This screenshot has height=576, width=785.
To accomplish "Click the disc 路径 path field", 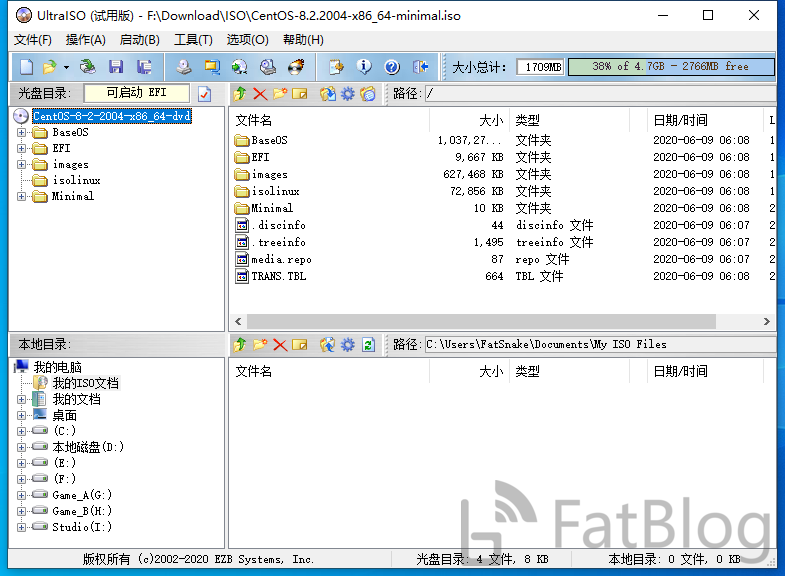I will 601,94.
